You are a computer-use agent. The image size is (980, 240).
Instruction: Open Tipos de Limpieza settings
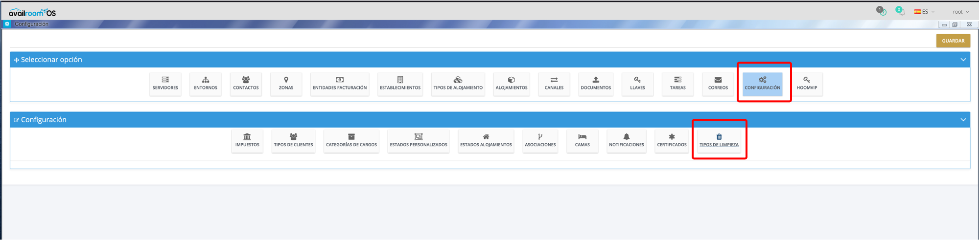click(719, 141)
